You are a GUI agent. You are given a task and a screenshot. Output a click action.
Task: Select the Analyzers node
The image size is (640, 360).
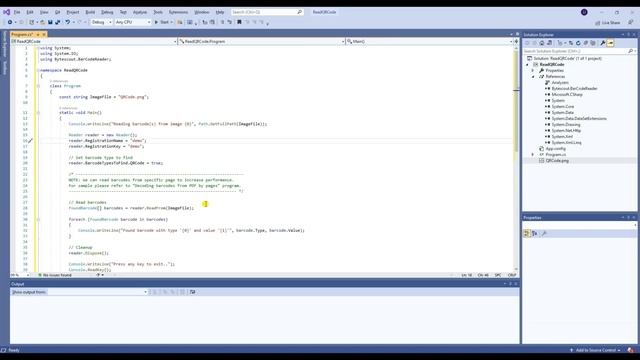click(x=560, y=82)
